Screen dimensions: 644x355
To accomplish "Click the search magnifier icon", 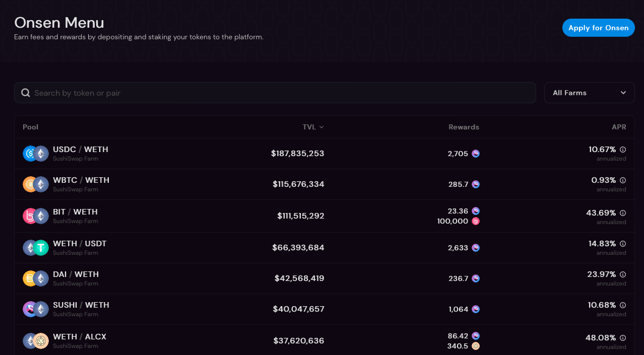I will pyautogui.click(x=26, y=93).
